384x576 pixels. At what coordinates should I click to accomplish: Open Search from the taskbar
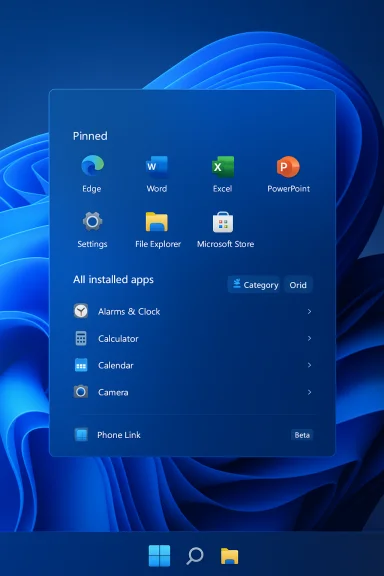[195, 556]
